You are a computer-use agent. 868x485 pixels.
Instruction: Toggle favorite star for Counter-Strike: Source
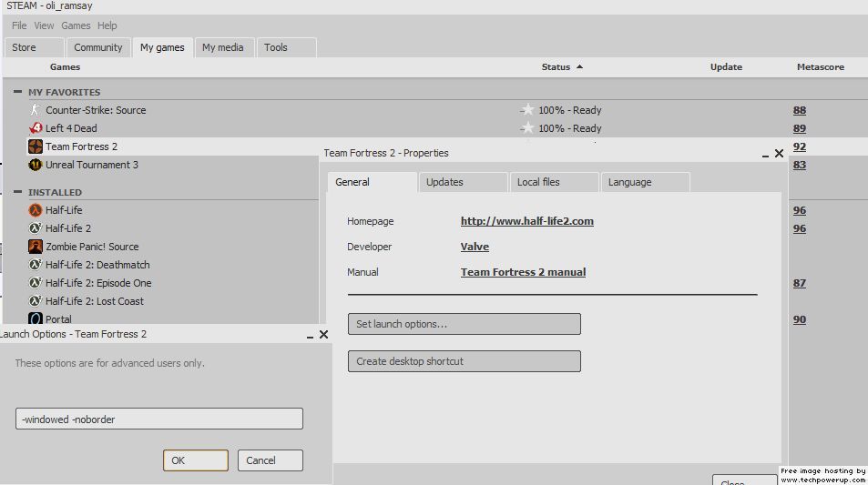pyautogui.click(x=527, y=110)
